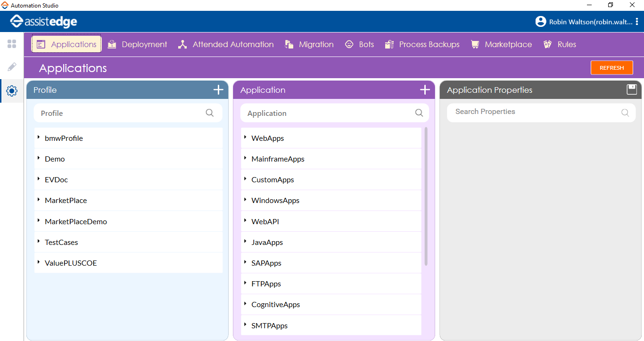Select the WebAPI row
Screen dimensions: 644x341
[331, 221]
